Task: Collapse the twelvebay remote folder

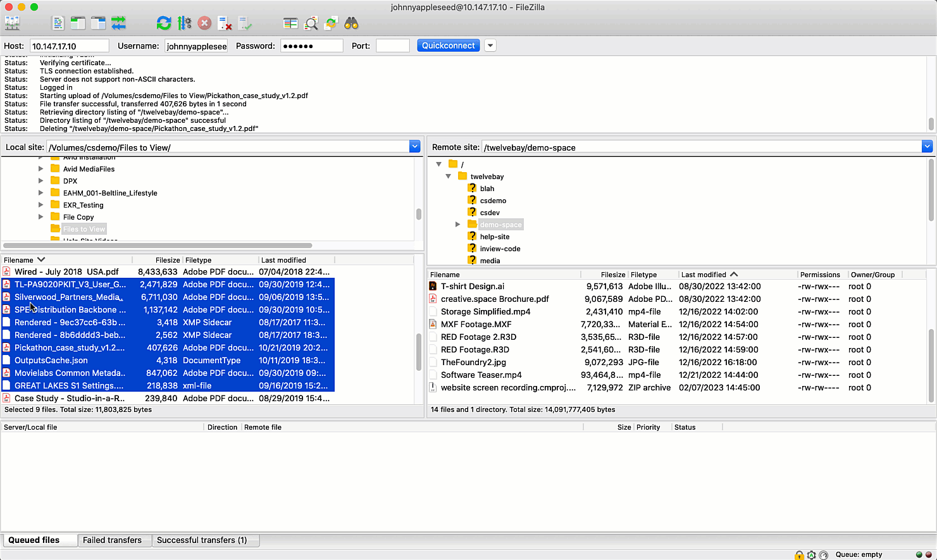Action: click(449, 176)
